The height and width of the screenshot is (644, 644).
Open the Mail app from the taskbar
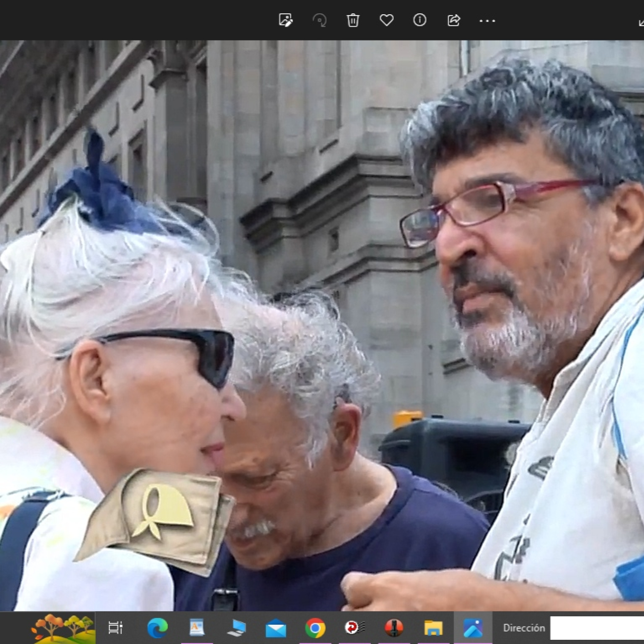pos(276,628)
